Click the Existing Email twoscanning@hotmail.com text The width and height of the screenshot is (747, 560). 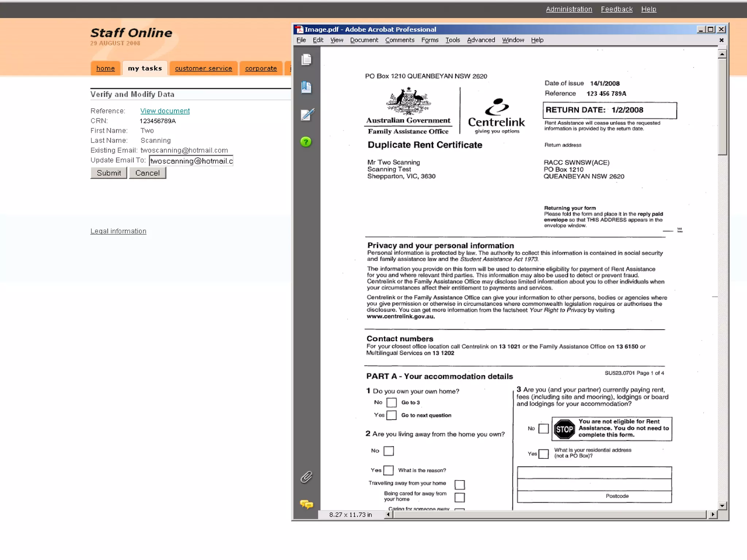tap(184, 150)
